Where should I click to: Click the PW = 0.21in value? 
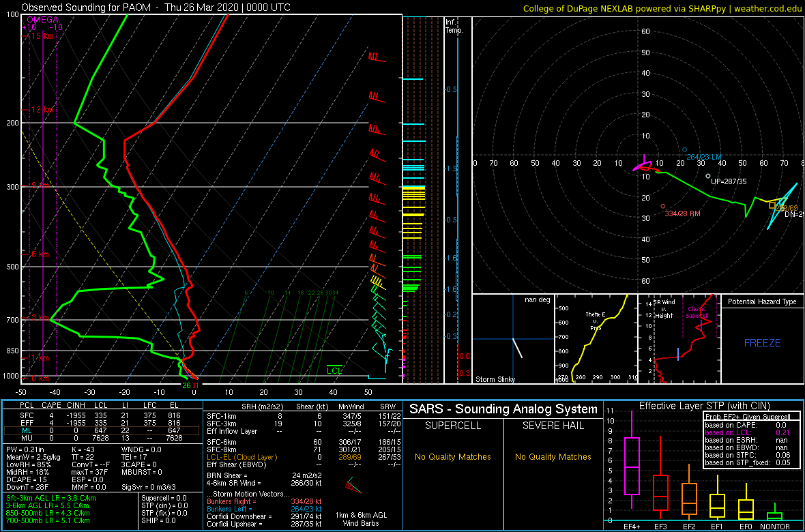(27, 450)
